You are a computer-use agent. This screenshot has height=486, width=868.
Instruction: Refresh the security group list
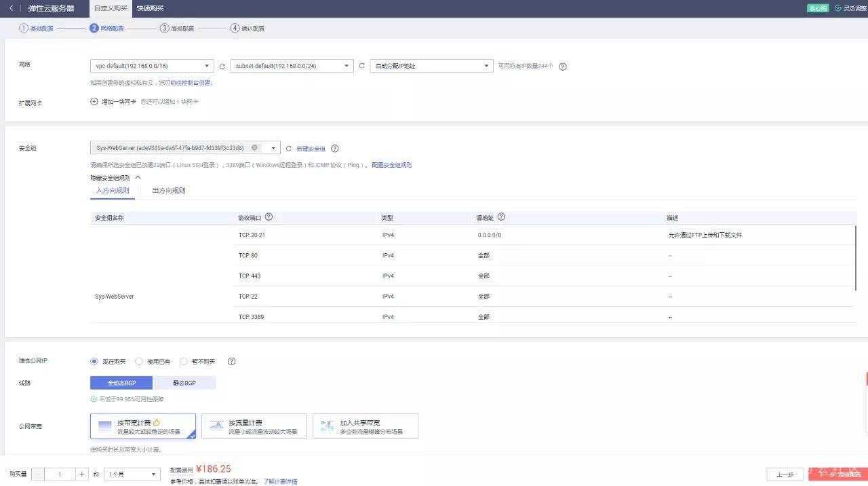[289, 149]
